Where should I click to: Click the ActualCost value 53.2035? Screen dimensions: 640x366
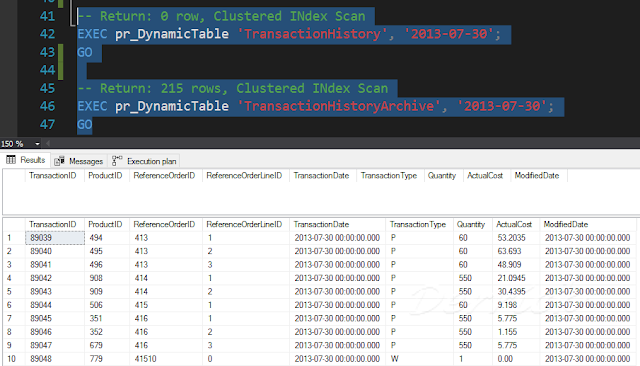click(x=511, y=238)
